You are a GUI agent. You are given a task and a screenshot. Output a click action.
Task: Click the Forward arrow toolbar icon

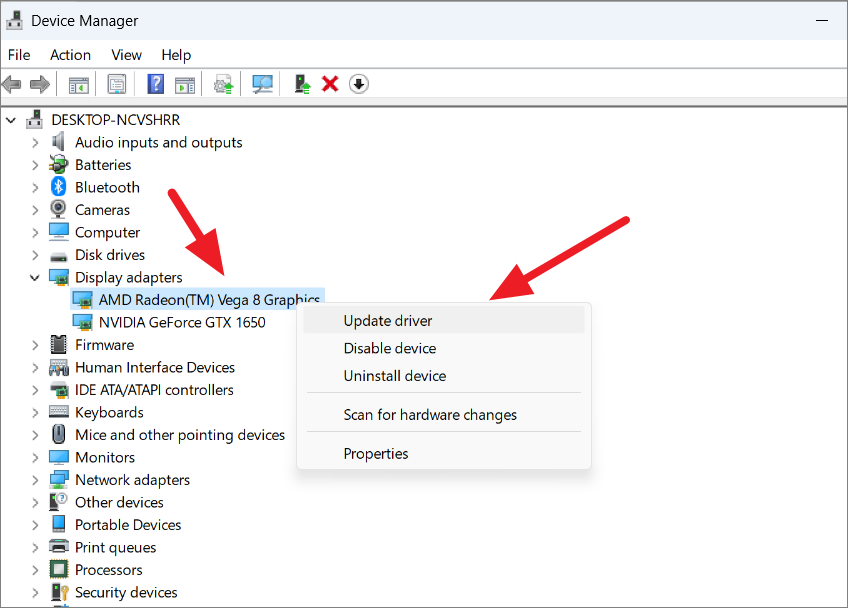click(40, 84)
